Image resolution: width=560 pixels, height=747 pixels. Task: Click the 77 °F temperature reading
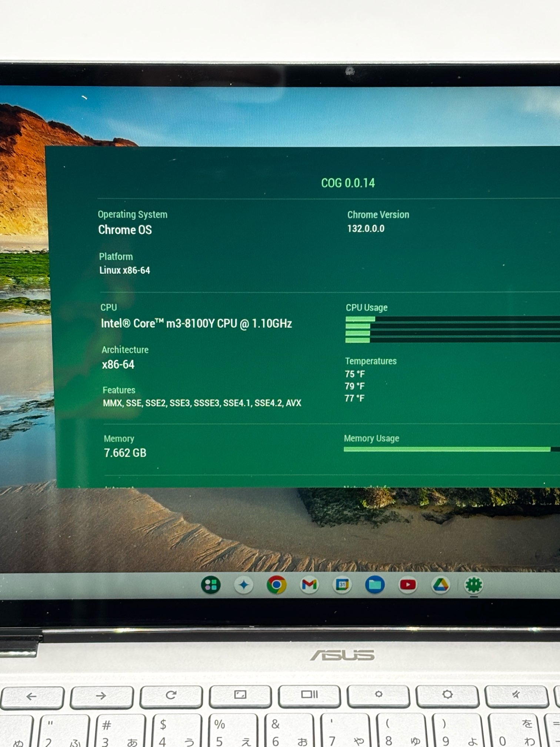(354, 398)
